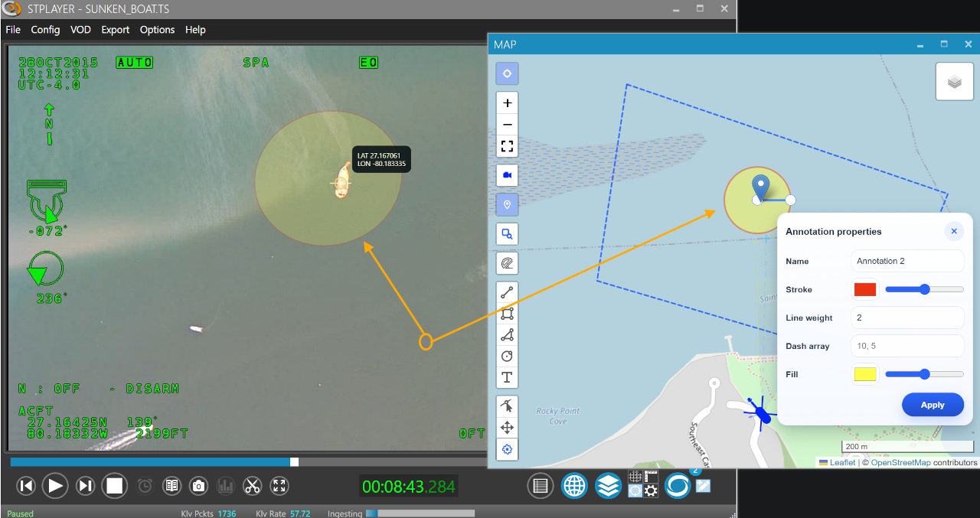Select the edit annotation pointer tool

pos(507,406)
